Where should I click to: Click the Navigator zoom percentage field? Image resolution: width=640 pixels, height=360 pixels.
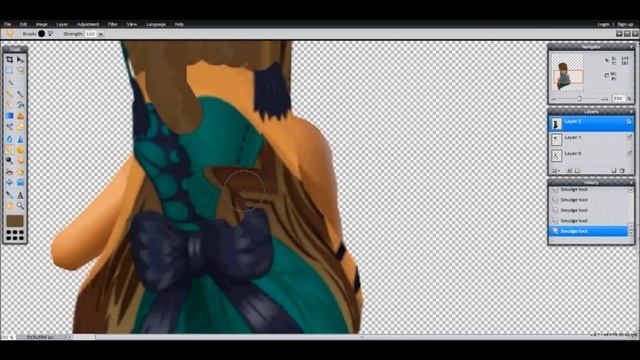tap(618, 99)
